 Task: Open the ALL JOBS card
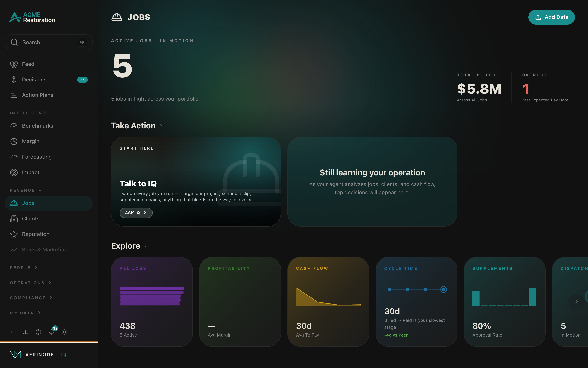click(x=152, y=302)
